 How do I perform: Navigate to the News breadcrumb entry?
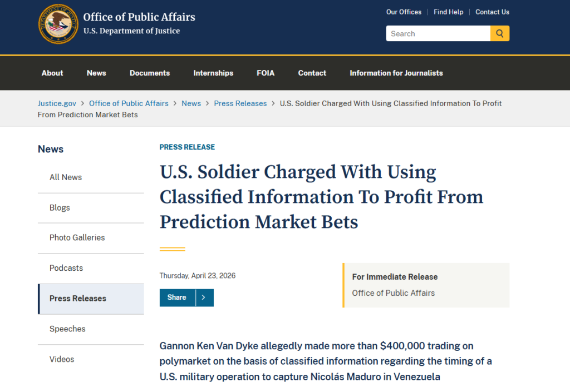pos(191,103)
